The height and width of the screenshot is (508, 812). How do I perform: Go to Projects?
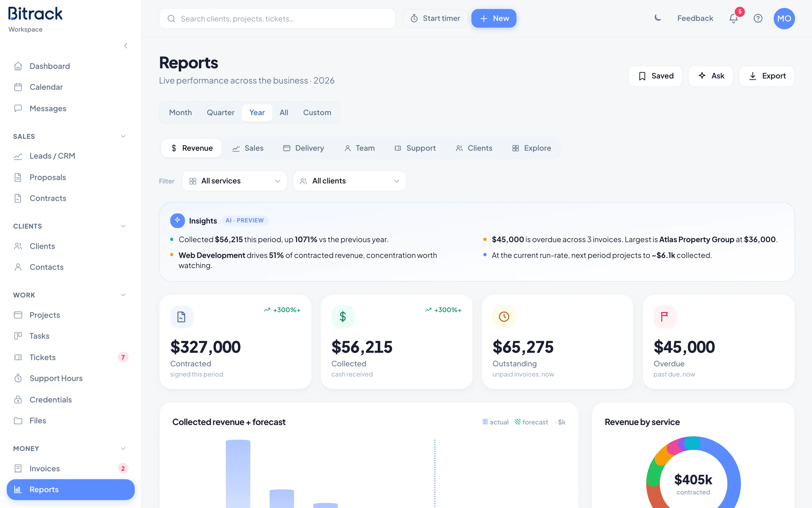(70, 315)
